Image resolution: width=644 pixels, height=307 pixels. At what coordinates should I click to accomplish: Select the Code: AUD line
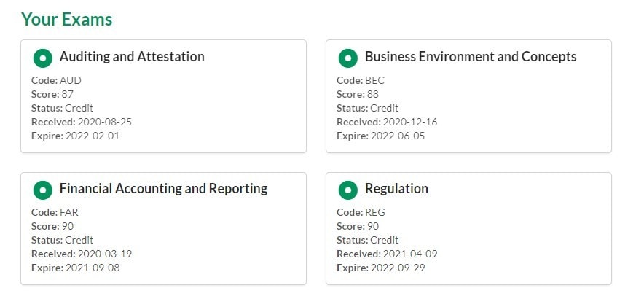pyautogui.click(x=56, y=80)
